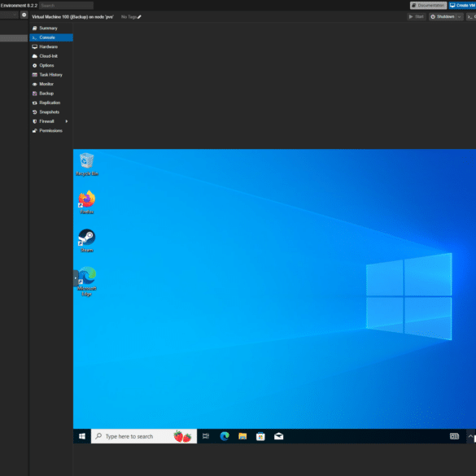Click the gear settings icon in the left panel
Screen dimensions: 476x476
coord(24,15)
